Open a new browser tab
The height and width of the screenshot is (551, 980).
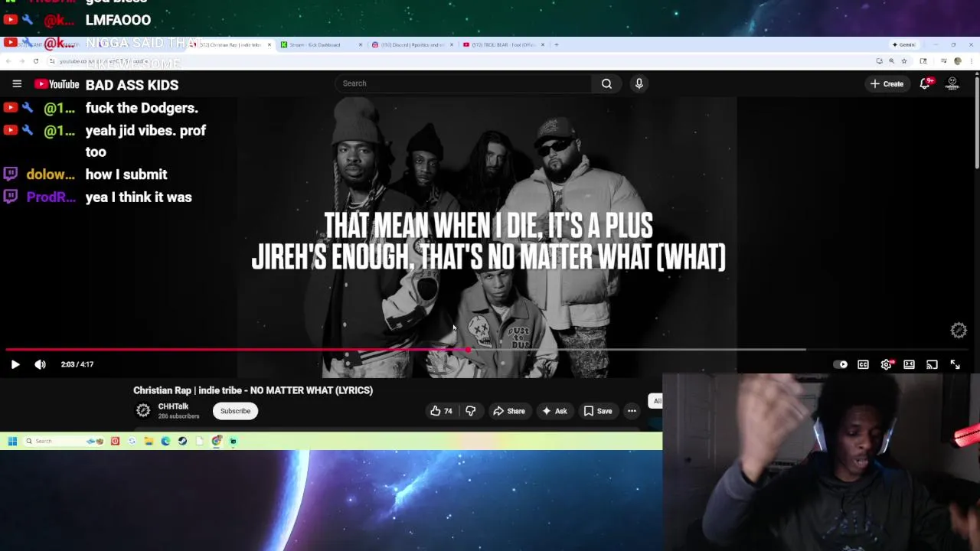pyautogui.click(x=557, y=44)
